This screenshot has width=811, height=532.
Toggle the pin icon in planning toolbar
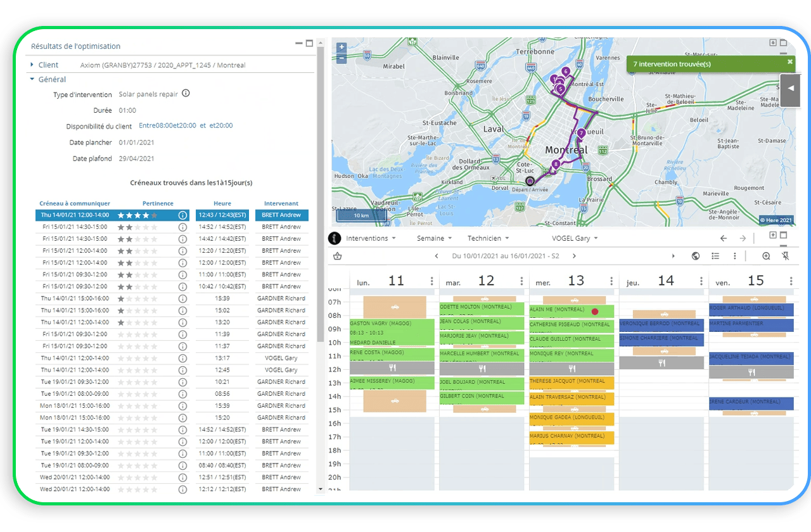pyautogui.click(x=786, y=256)
